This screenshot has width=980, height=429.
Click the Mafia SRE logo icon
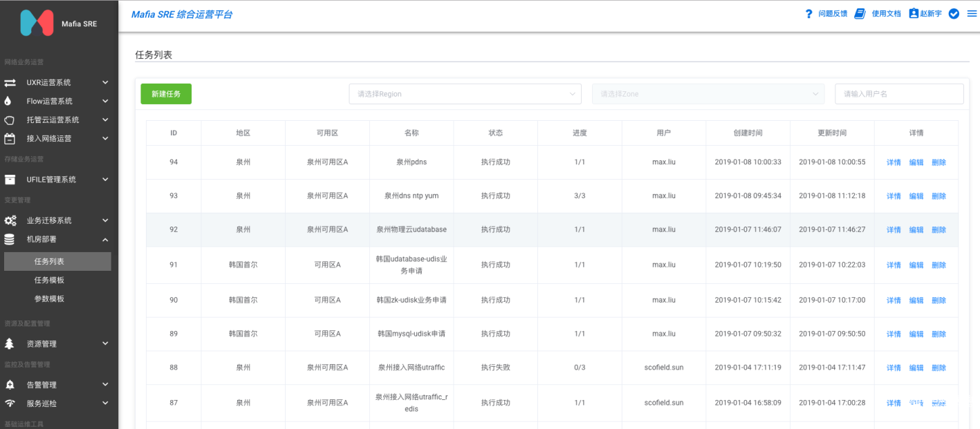(x=37, y=23)
